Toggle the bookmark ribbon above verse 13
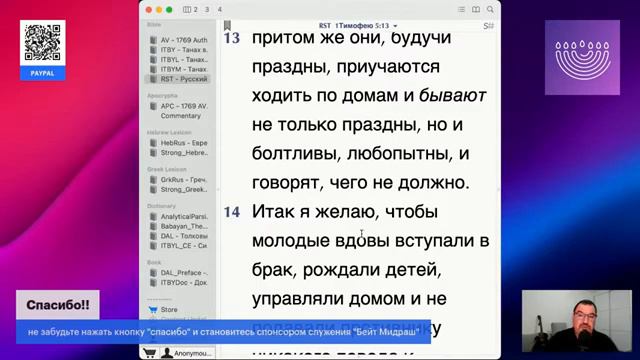The width and height of the screenshot is (640, 360). [x=227, y=25]
